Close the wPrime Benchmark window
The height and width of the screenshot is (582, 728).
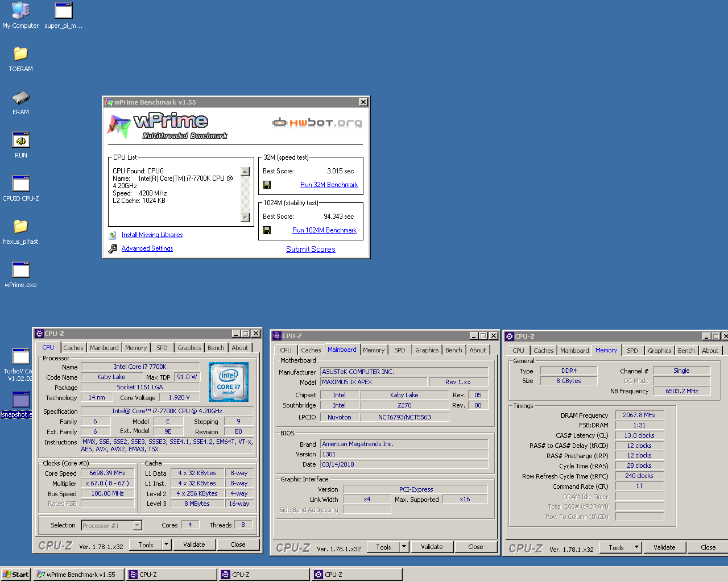point(363,102)
